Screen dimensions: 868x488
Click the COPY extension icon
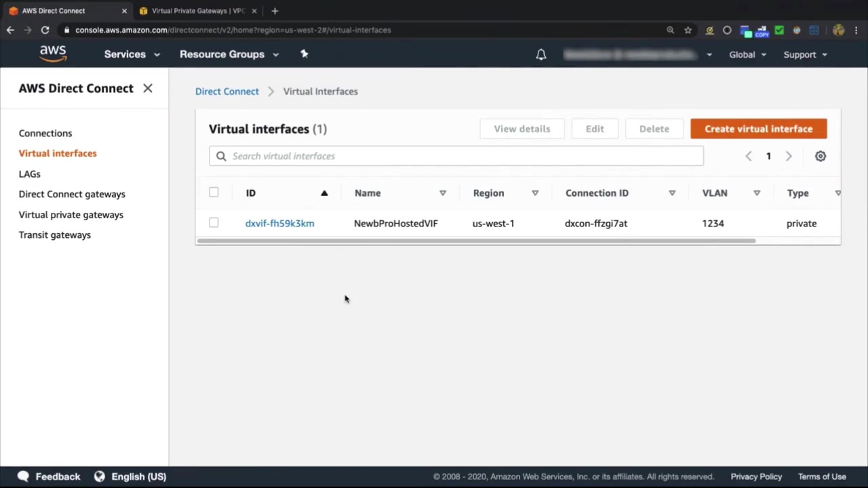tap(762, 30)
